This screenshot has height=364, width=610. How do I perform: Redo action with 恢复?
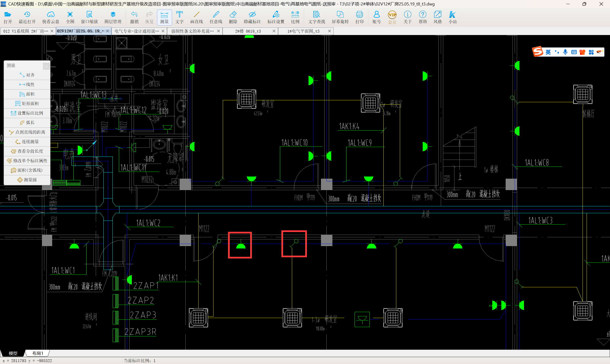click(149, 18)
